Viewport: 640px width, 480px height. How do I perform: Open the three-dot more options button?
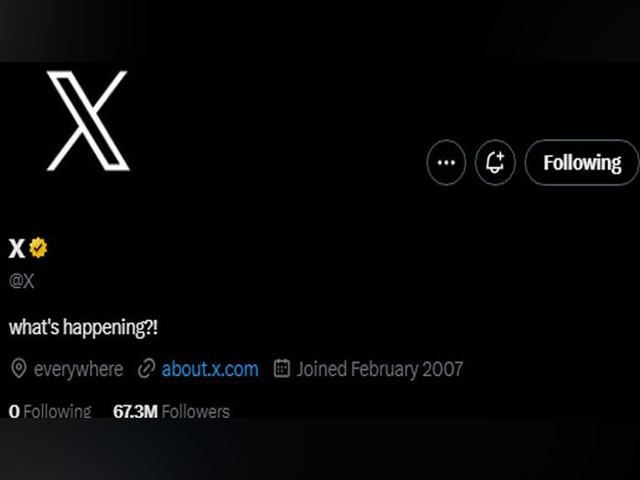[x=446, y=162]
